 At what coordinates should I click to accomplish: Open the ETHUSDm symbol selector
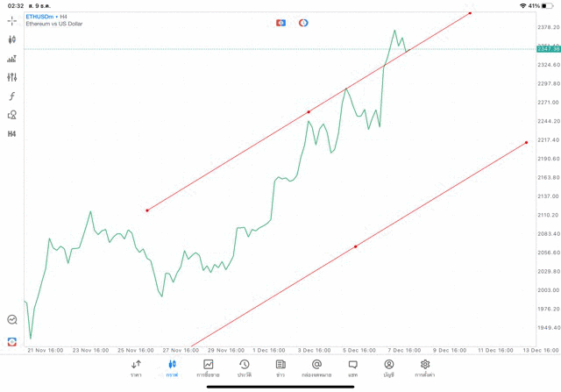click(42, 16)
